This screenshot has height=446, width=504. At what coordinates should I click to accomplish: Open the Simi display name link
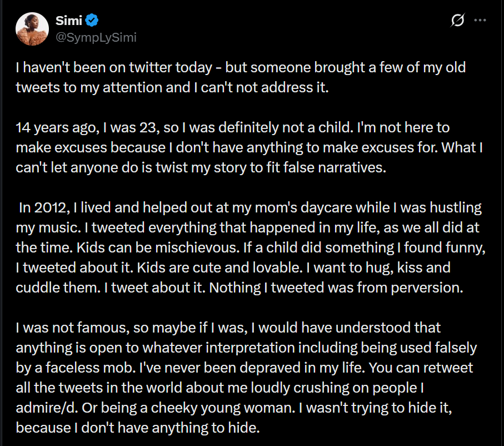[68, 21]
